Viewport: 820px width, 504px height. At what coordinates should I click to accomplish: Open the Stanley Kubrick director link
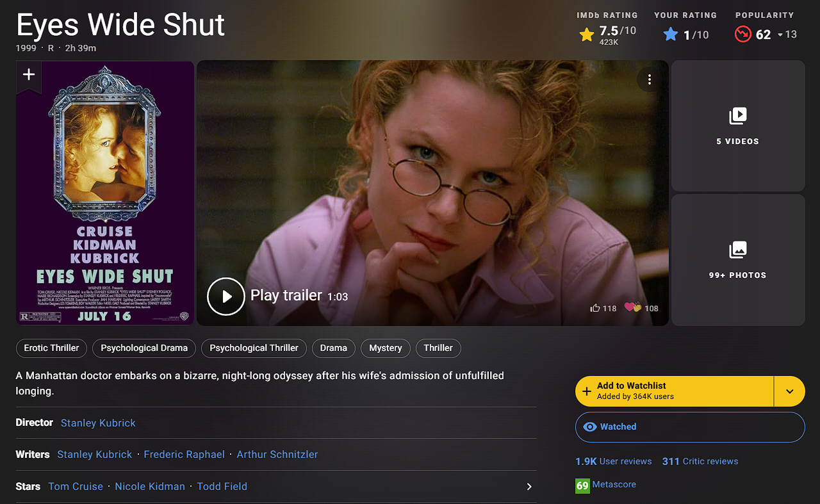point(98,423)
